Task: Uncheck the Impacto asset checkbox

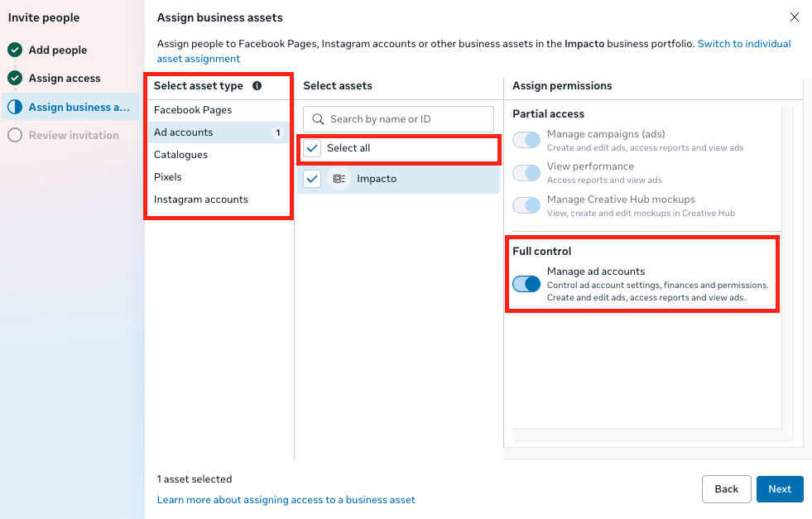Action: (312, 179)
